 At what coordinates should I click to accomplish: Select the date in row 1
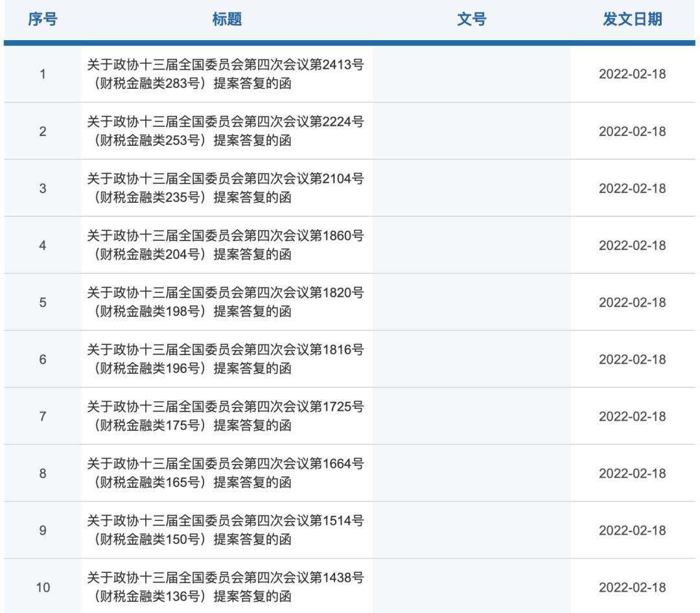tap(632, 74)
